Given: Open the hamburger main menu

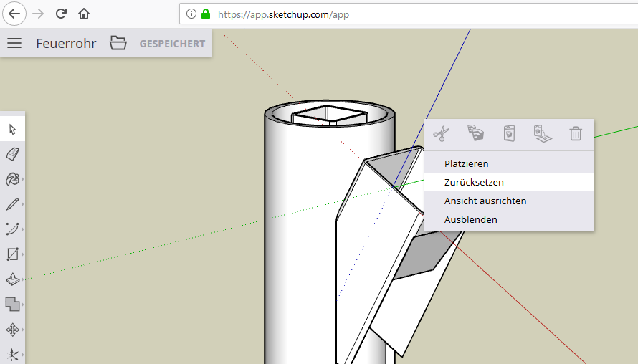Looking at the screenshot, I should [14, 43].
